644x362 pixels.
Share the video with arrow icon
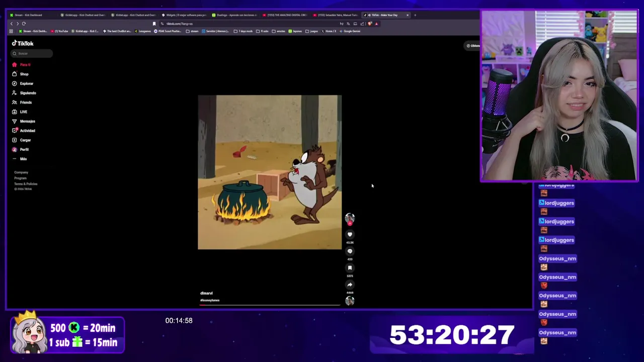tap(350, 285)
